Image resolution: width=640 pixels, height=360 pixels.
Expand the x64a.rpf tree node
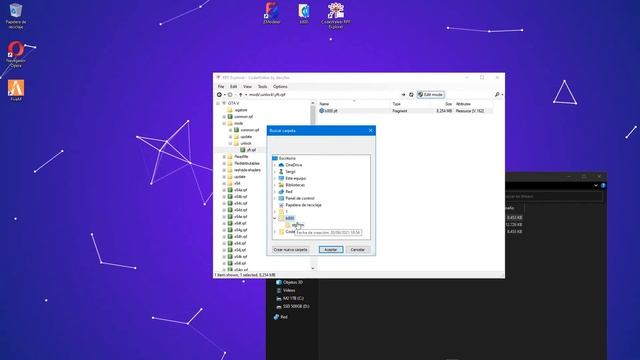click(x=224, y=190)
